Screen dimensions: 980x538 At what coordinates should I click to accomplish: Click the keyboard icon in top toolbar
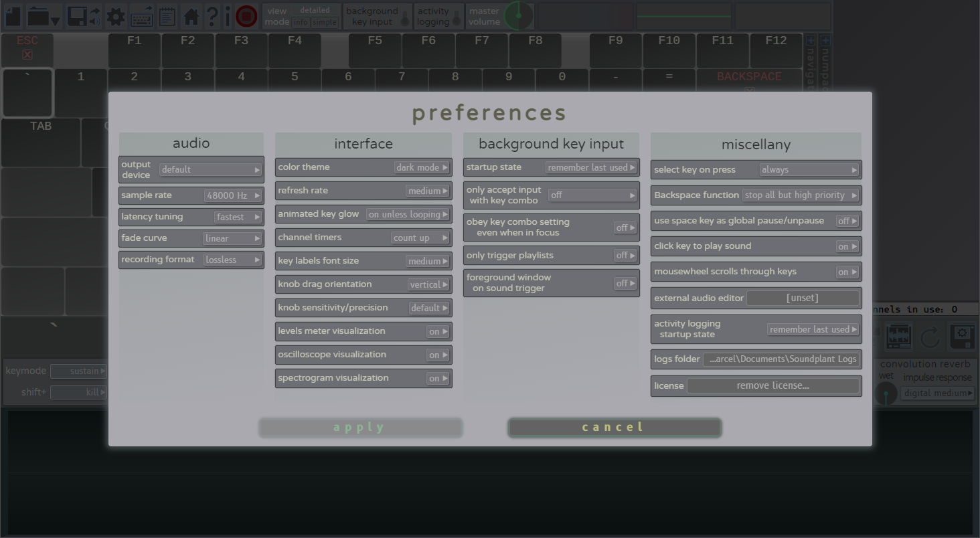142,16
